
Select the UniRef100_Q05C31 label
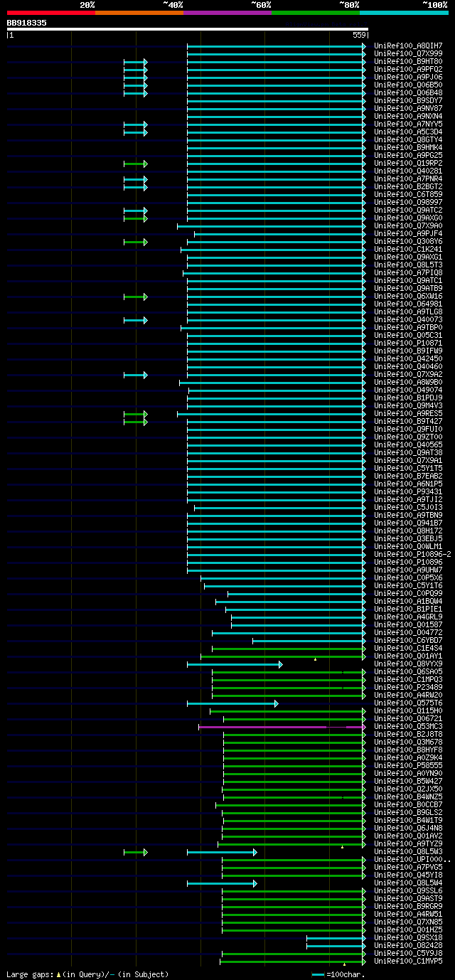click(x=409, y=335)
